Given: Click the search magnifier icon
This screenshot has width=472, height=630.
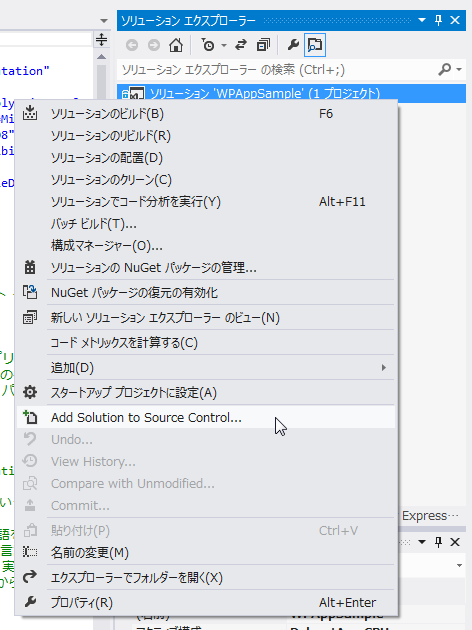Looking at the screenshot, I should coord(444,70).
